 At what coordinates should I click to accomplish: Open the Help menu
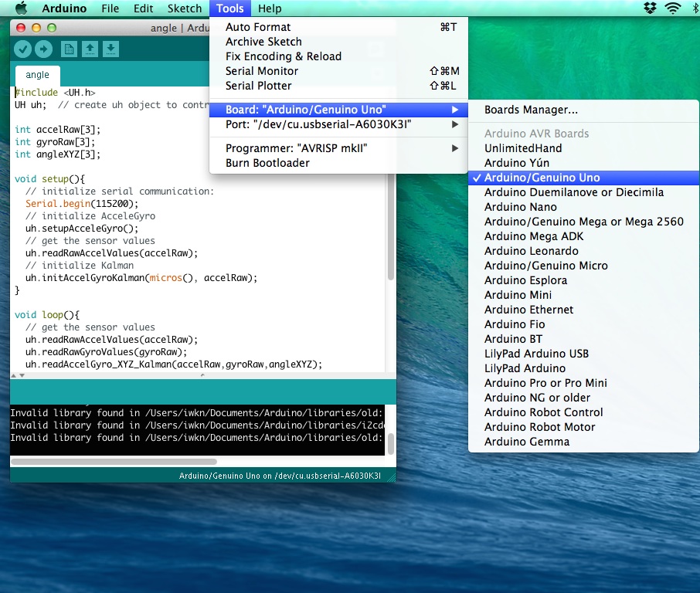pos(270,8)
